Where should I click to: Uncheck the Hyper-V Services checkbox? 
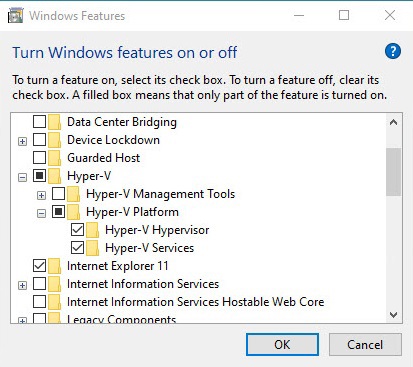[77, 248]
